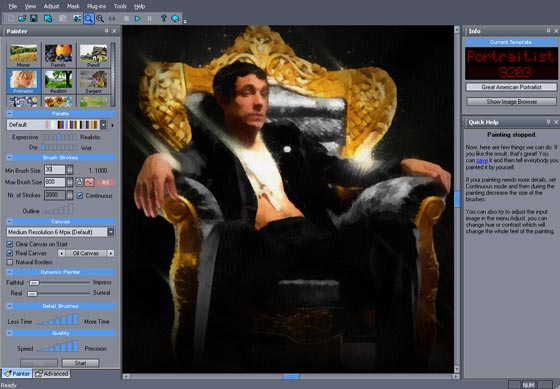Pin the Info panel
Viewport: 560px width, 389px height.
[548, 31]
